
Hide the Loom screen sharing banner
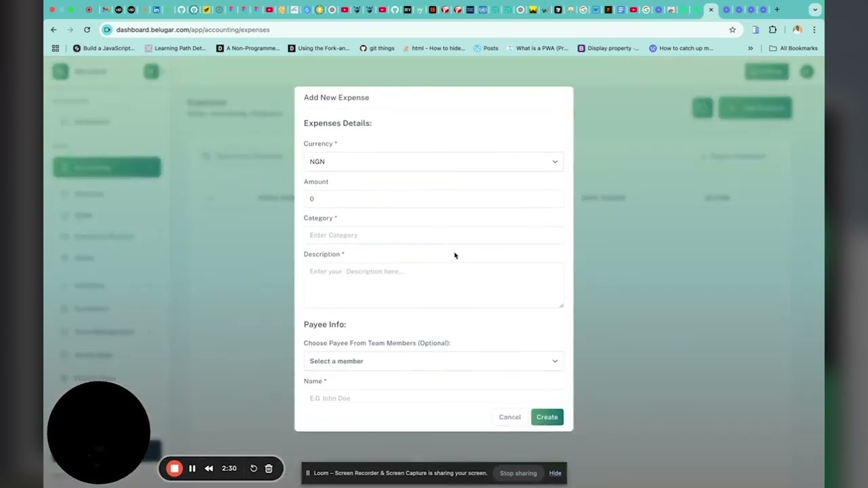click(x=555, y=473)
